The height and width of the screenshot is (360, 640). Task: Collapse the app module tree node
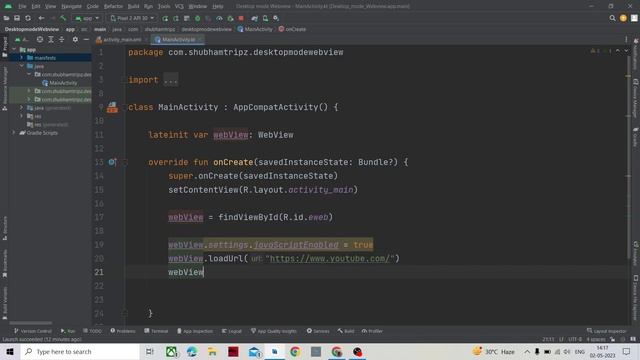pyautogui.click(x=15, y=49)
